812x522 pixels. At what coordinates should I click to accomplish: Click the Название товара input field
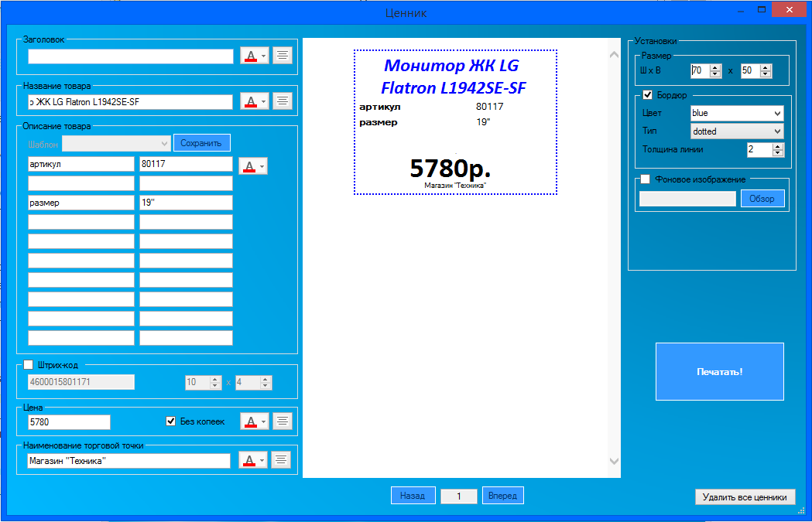coord(131,102)
